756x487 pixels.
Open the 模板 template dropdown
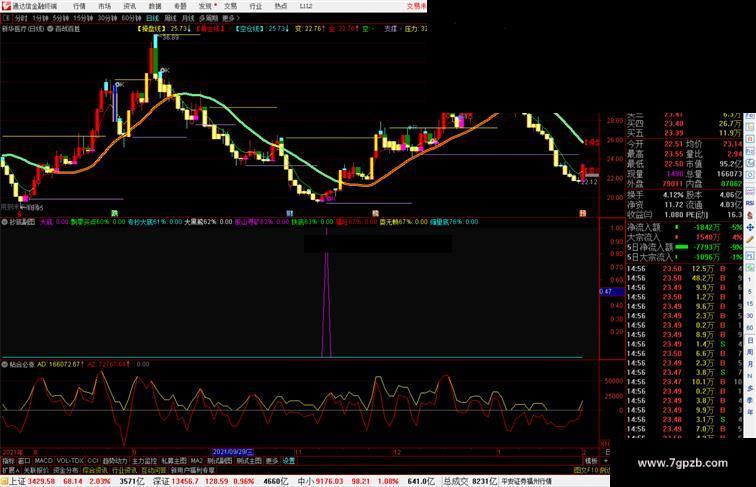tap(591, 461)
